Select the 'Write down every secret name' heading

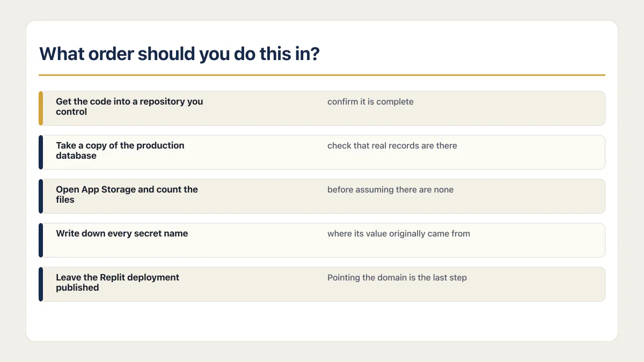point(122,233)
